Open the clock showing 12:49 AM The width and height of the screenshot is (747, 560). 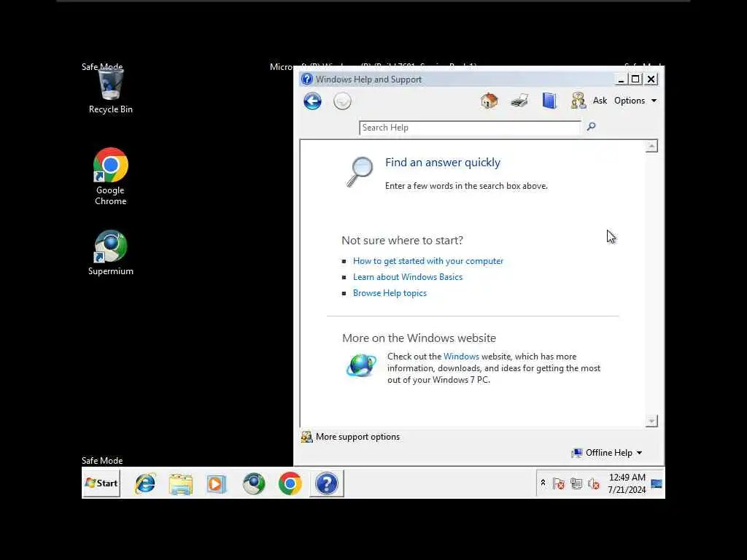pos(627,483)
